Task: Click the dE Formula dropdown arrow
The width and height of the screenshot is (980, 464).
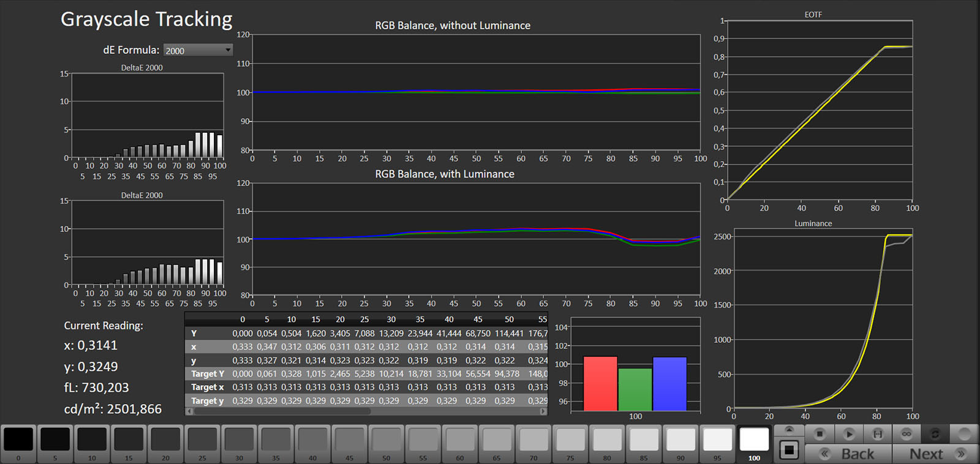Action: click(x=228, y=50)
